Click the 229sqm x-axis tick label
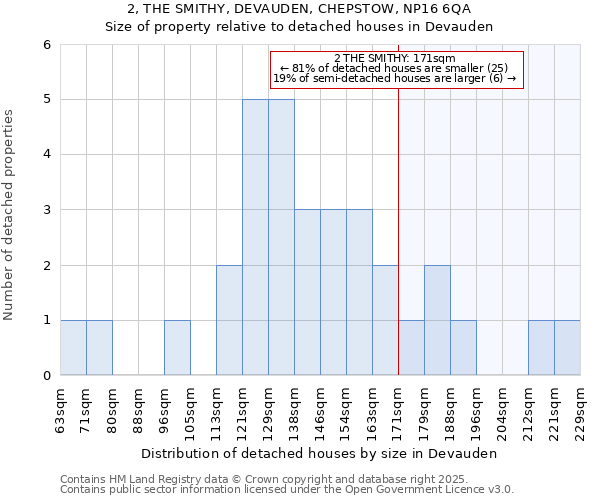 580,415
